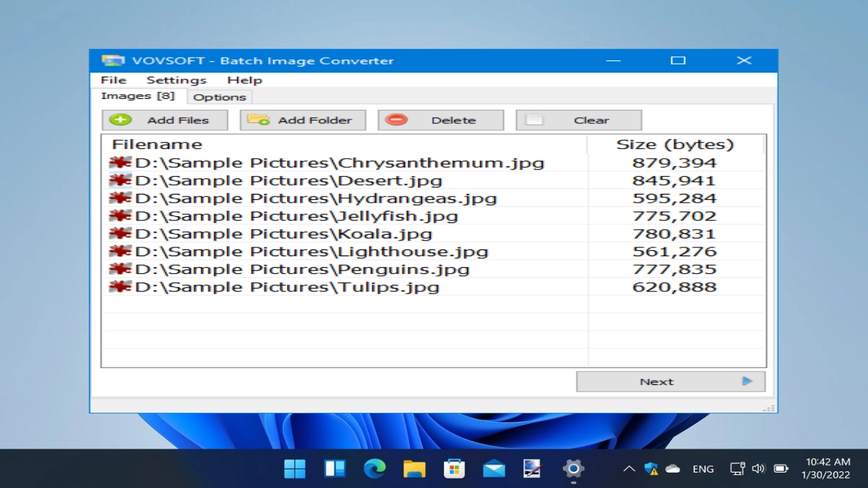
Task: Click the size value 780,831
Action: (x=674, y=233)
